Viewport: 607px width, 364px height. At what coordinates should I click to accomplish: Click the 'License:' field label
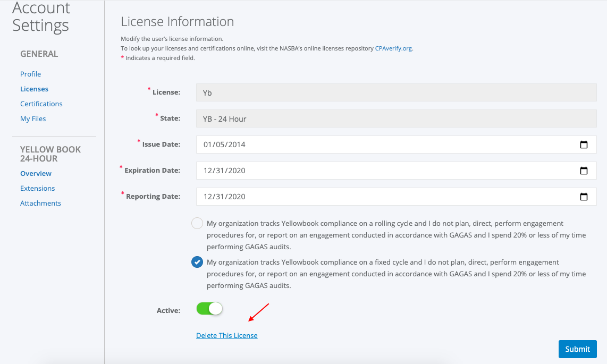pos(166,92)
